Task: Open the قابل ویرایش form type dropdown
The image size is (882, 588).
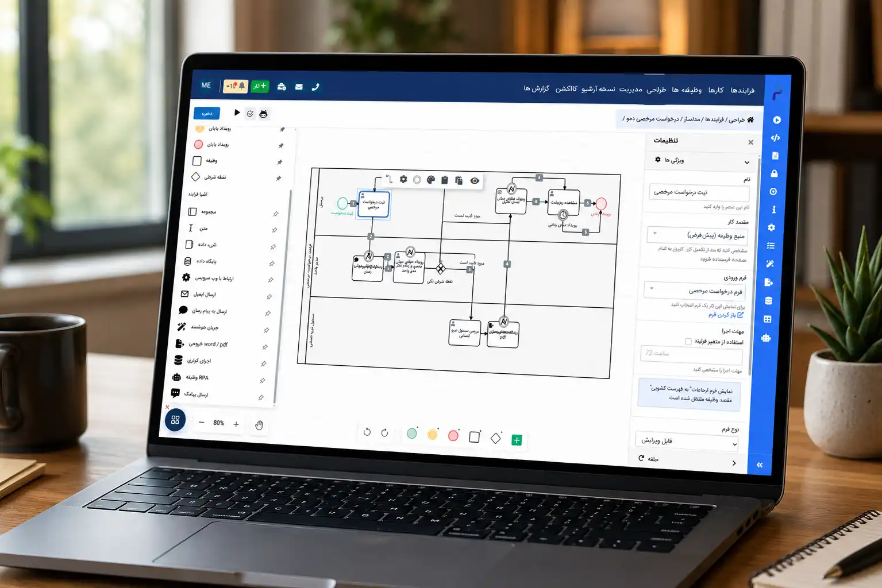Action: 687,442
